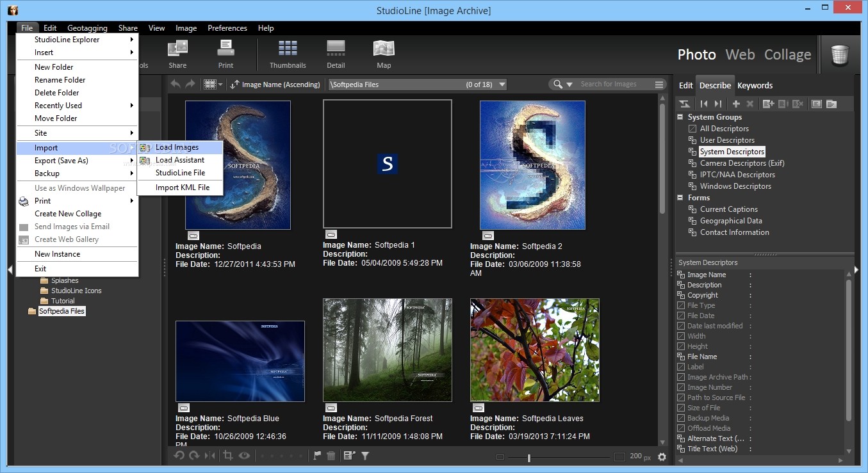
Task: Open the Softpedia Files path dropdown
Action: (x=502, y=84)
